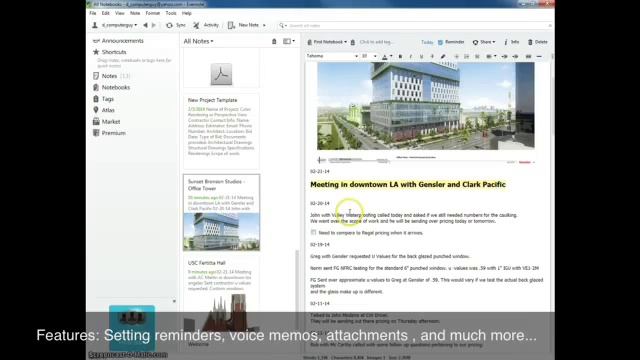Open the note list view options dropdown

[289, 41]
